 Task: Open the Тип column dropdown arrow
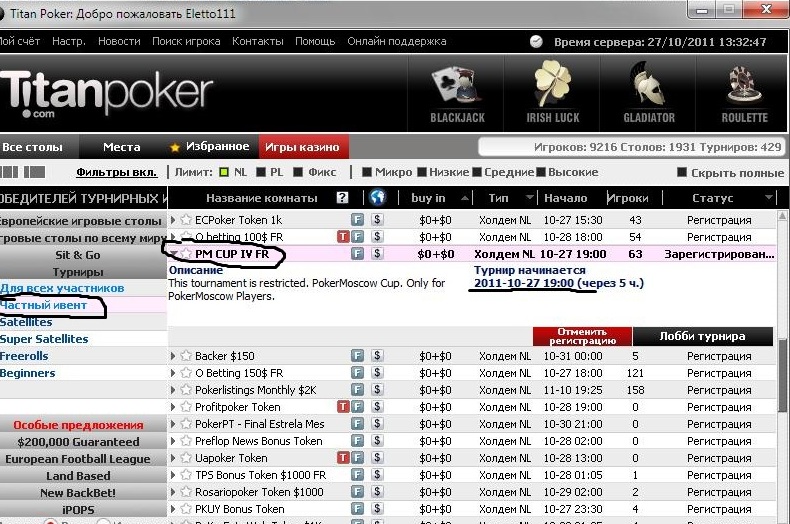coord(529,198)
